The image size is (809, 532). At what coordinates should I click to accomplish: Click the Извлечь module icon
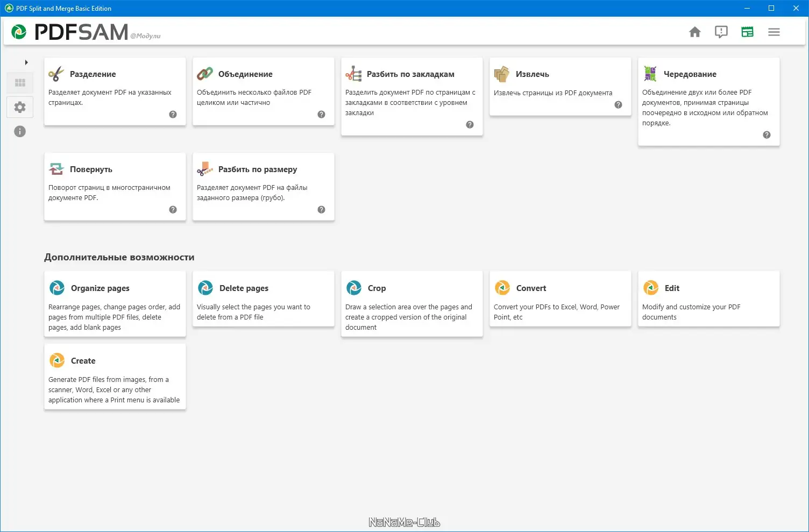coord(502,74)
